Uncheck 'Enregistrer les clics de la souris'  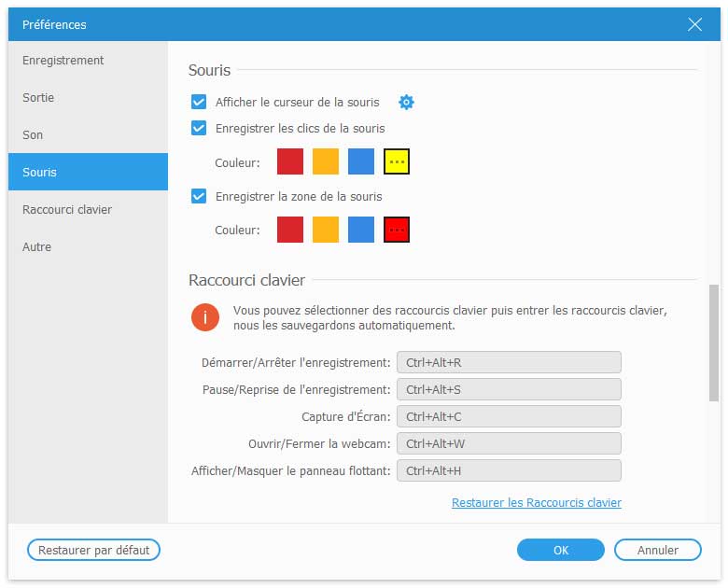click(x=199, y=129)
